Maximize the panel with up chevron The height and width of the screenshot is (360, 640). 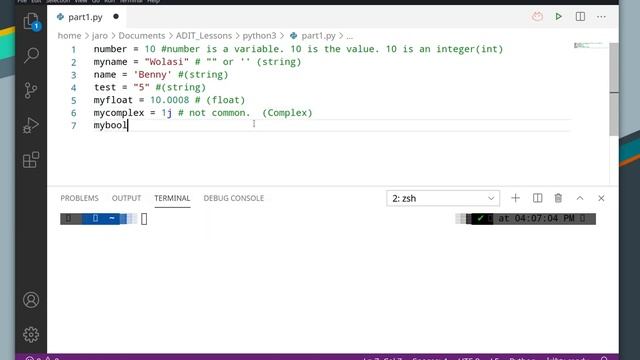[580, 198]
